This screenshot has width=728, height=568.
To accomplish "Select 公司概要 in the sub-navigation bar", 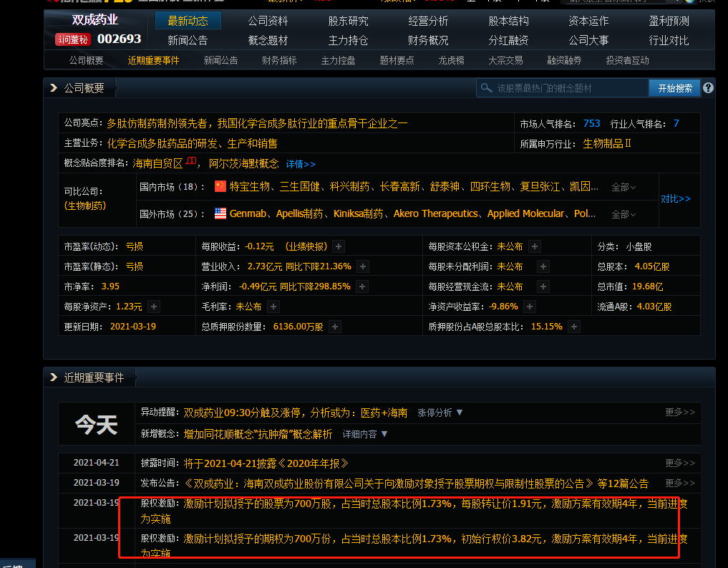I will coord(87,60).
